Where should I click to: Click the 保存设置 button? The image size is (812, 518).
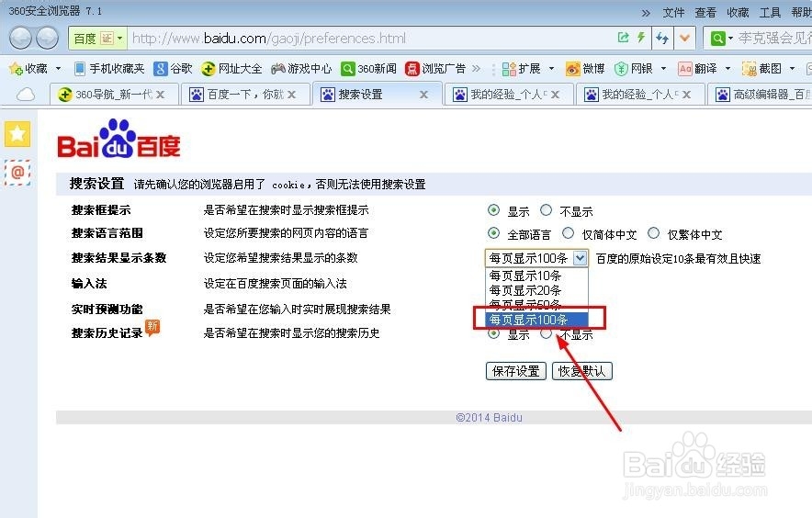click(x=516, y=371)
